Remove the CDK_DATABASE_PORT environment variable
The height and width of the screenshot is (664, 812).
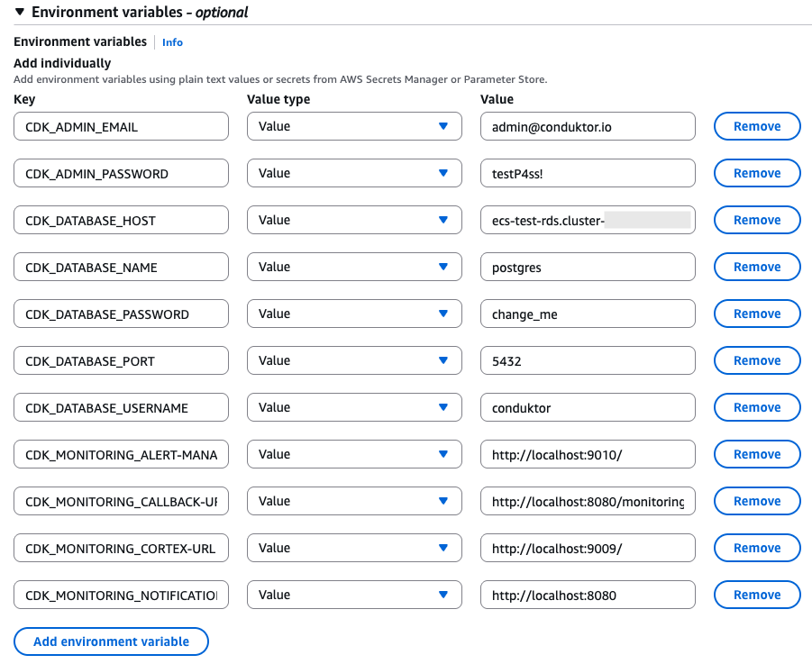click(x=756, y=360)
